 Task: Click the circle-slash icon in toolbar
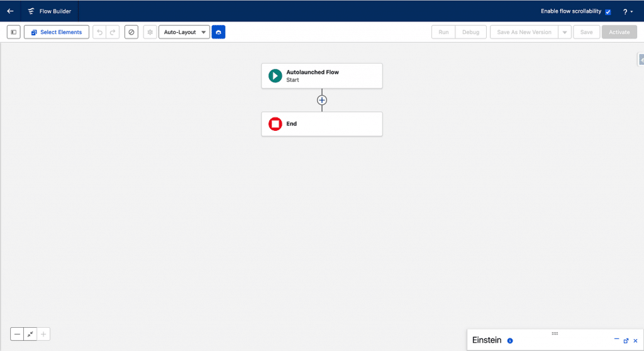131,32
